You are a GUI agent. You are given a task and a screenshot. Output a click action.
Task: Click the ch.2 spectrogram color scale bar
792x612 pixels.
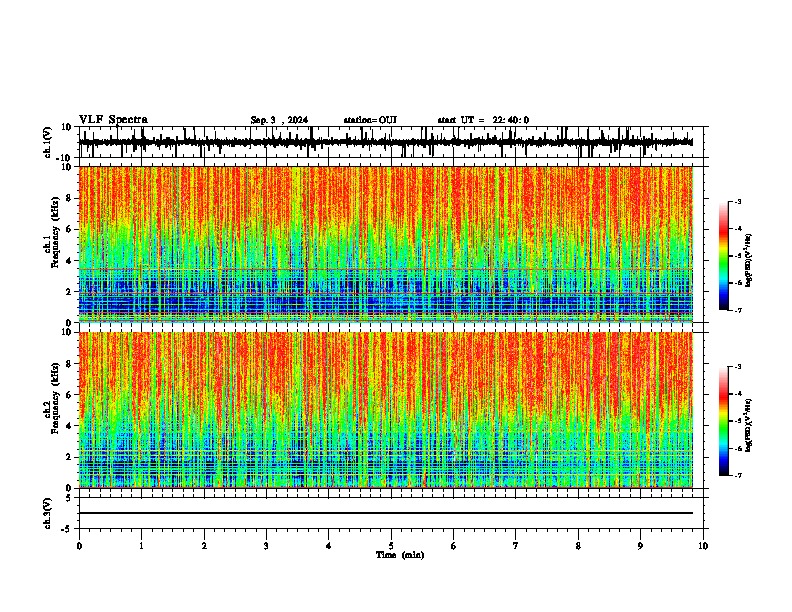click(x=724, y=421)
